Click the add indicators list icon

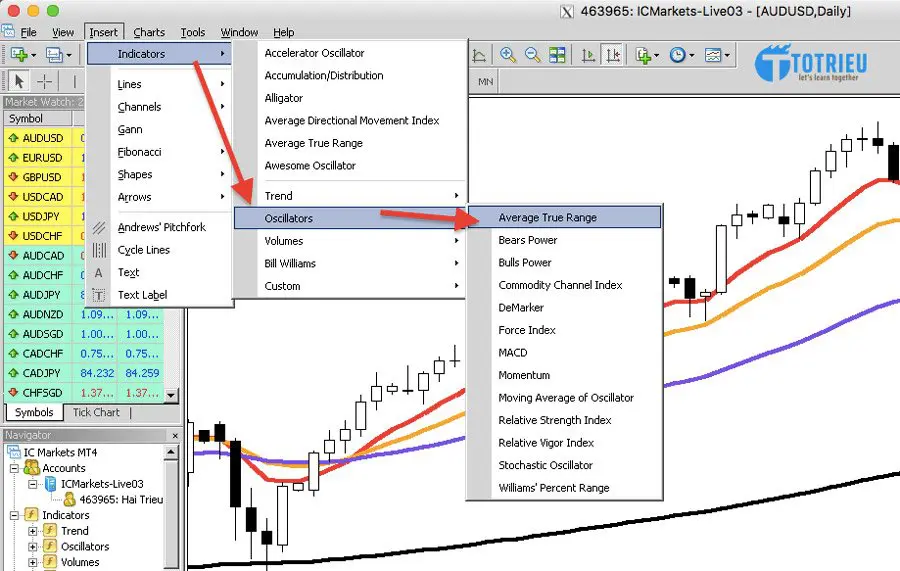[643, 55]
